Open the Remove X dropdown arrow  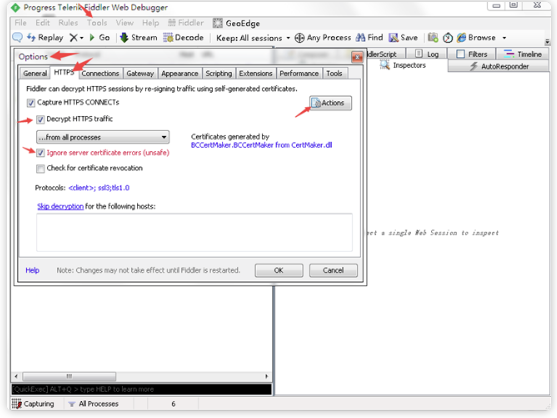point(82,38)
